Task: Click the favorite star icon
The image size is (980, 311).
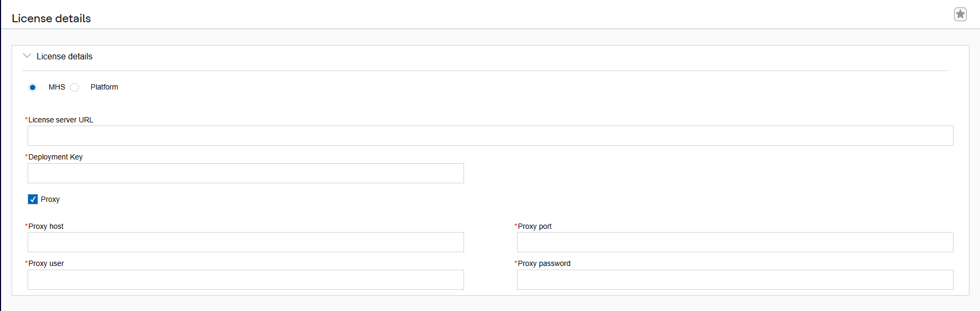Action: tap(960, 14)
